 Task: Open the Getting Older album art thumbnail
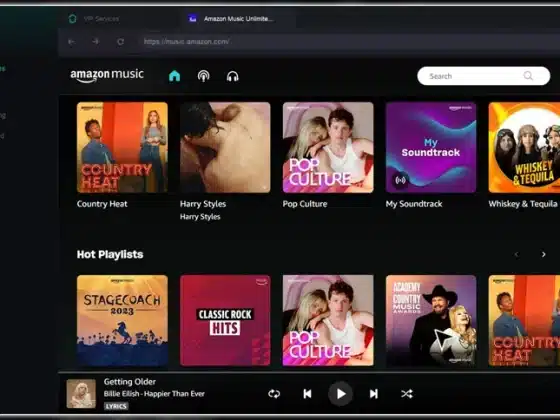pyautogui.click(x=81, y=394)
